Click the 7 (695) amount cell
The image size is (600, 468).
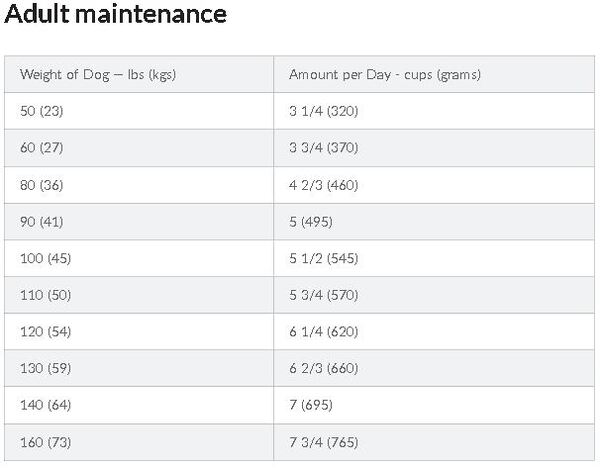point(434,405)
